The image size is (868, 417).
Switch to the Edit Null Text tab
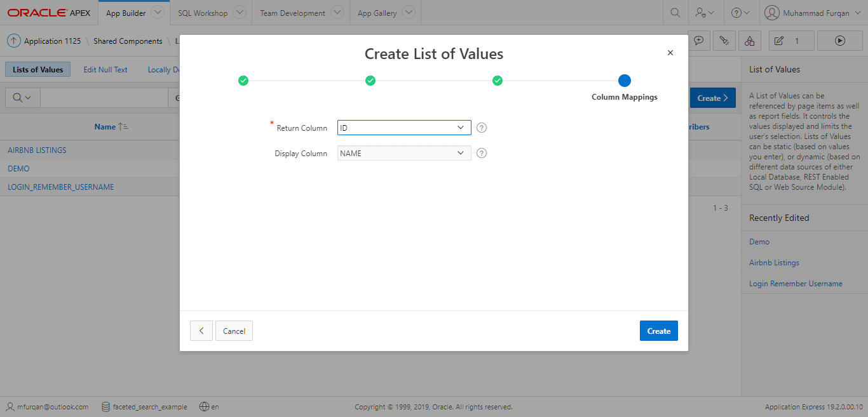pos(105,69)
